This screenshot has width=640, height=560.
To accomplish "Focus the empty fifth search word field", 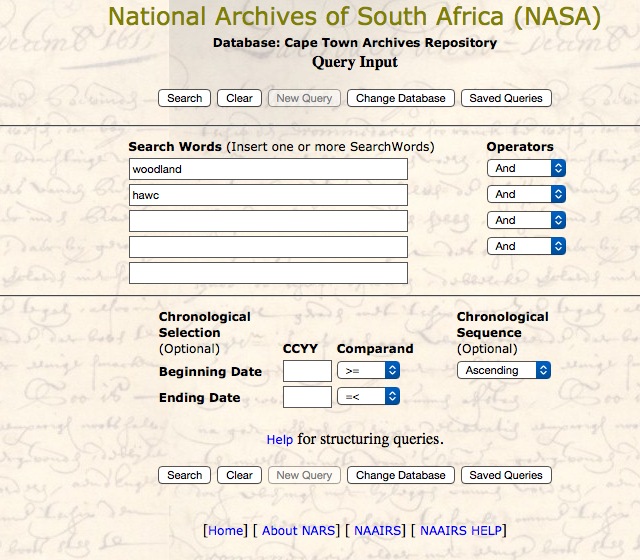I will click(x=268, y=273).
